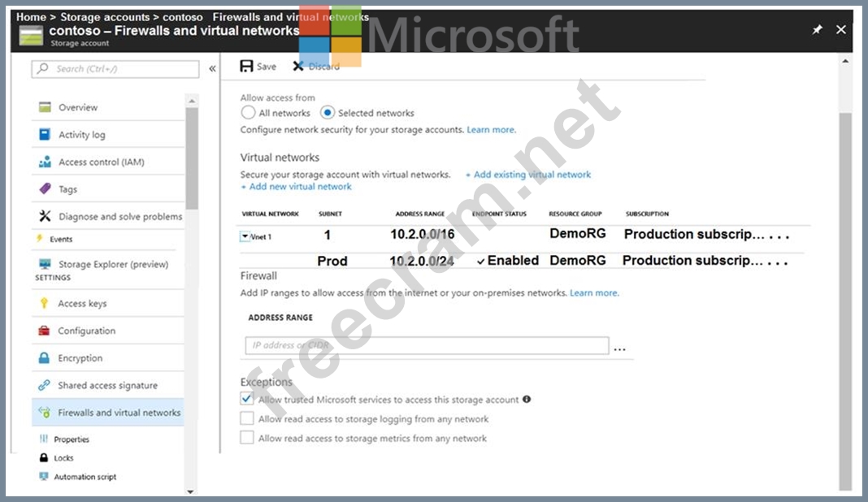This screenshot has height=502, width=868.
Task: Click the info icon beside trusted services
Action: 527,399
